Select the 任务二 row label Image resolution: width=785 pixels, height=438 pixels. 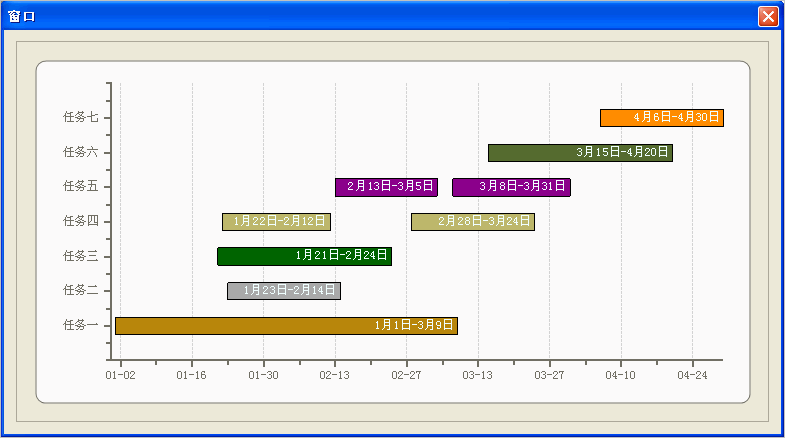[x=80, y=290]
